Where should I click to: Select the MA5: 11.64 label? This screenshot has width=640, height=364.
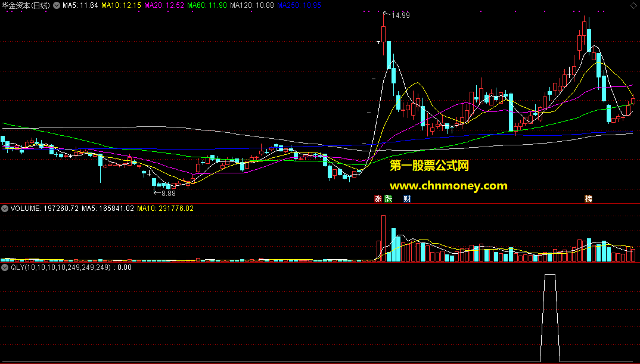[x=80, y=5]
